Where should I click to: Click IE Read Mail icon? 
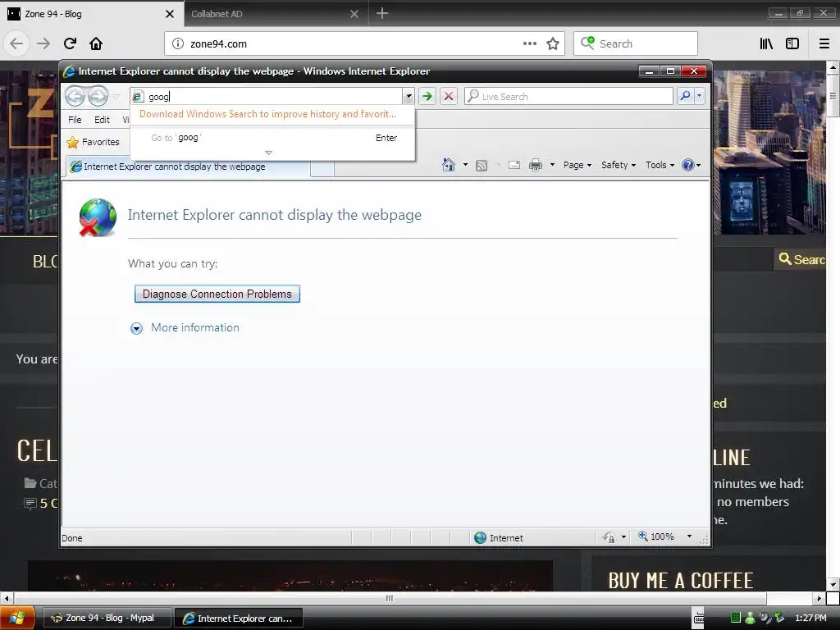coord(514,165)
